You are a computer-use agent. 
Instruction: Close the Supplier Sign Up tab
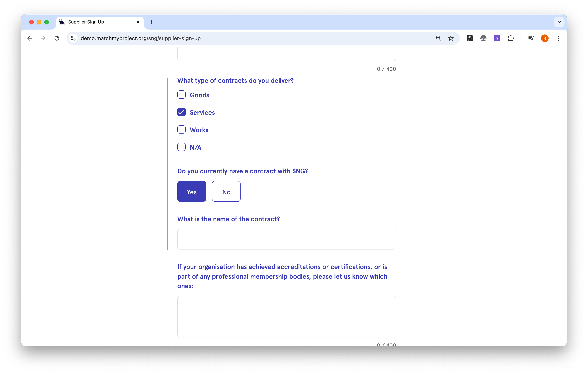click(x=138, y=22)
